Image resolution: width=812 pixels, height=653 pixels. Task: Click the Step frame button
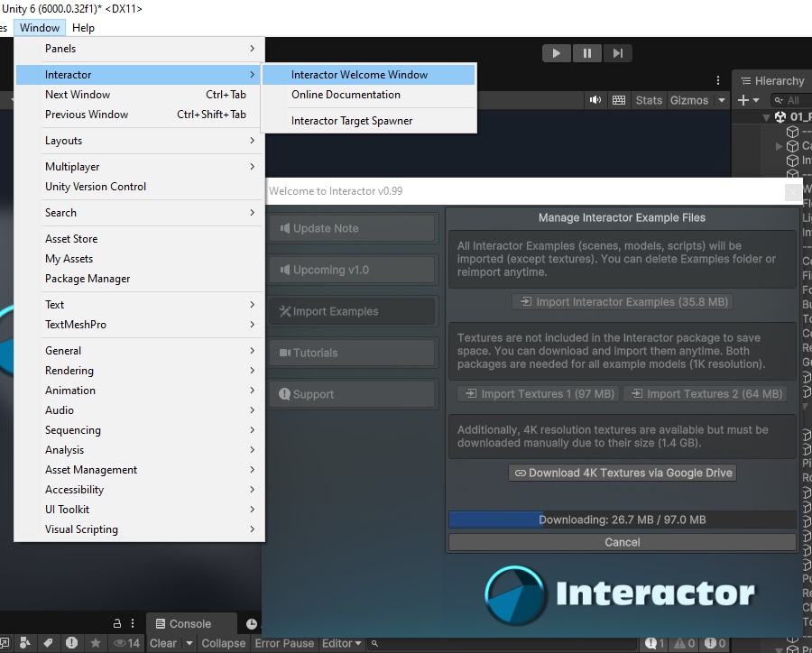[x=617, y=53]
